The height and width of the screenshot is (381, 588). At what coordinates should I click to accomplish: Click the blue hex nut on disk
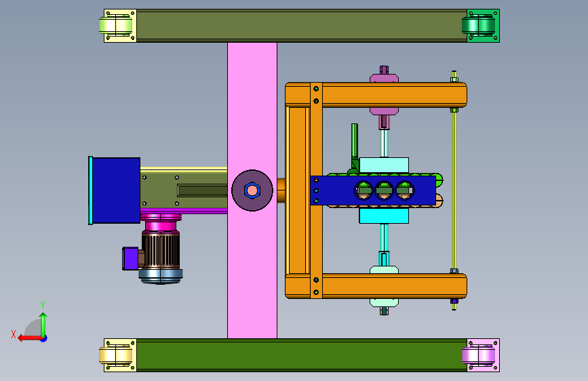(252, 190)
